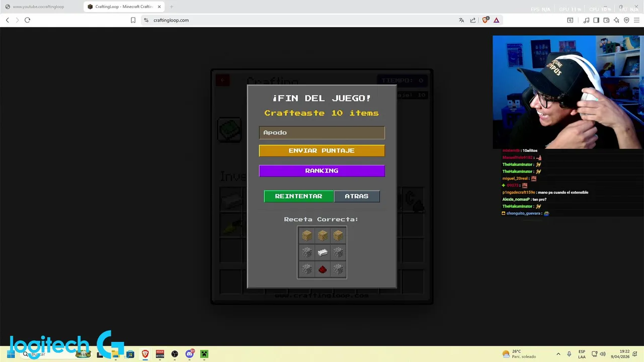Open the browser hamburger menu
Image resolution: width=644 pixels, height=362 pixels.
(x=636, y=20)
